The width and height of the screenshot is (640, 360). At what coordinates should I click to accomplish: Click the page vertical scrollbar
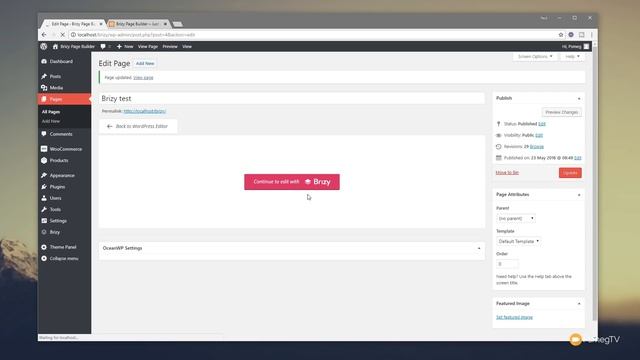[x=595, y=184]
